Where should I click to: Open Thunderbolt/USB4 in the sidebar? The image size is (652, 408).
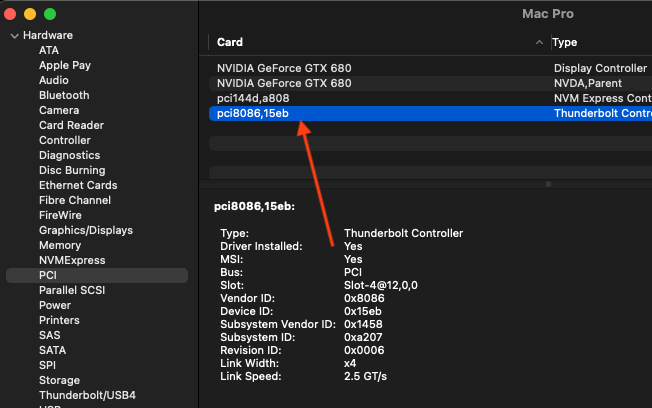pyautogui.click(x=87, y=395)
